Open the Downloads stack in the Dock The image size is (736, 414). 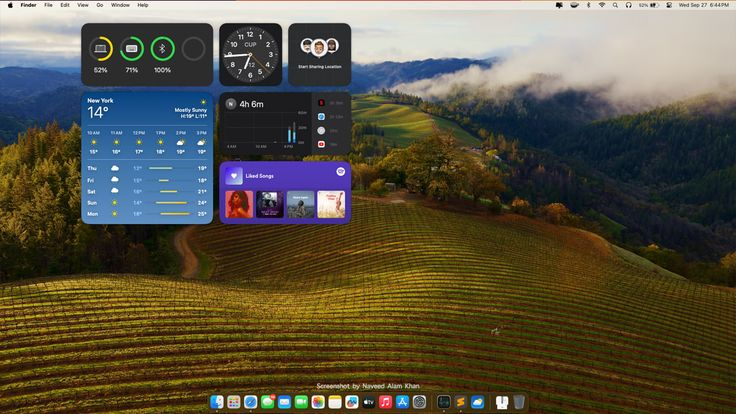(x=502, y=402)
